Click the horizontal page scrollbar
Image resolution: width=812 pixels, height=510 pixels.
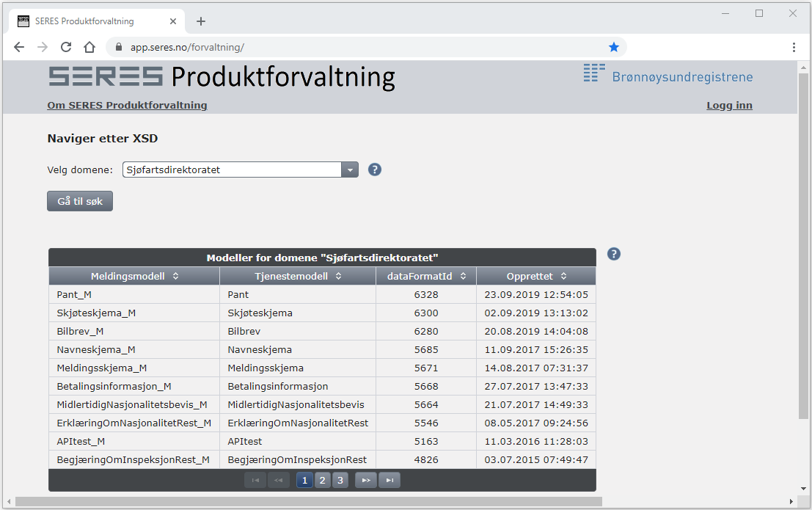pos(309,502)
